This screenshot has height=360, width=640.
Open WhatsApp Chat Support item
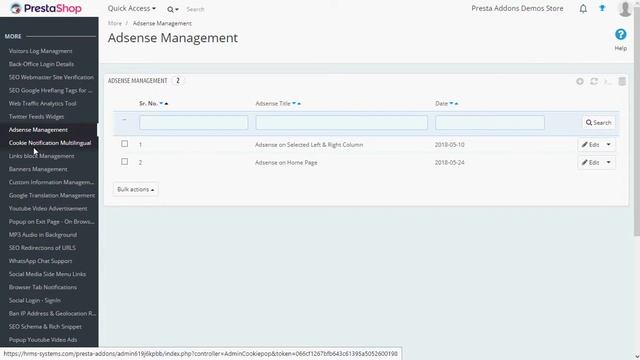point(40,261)
